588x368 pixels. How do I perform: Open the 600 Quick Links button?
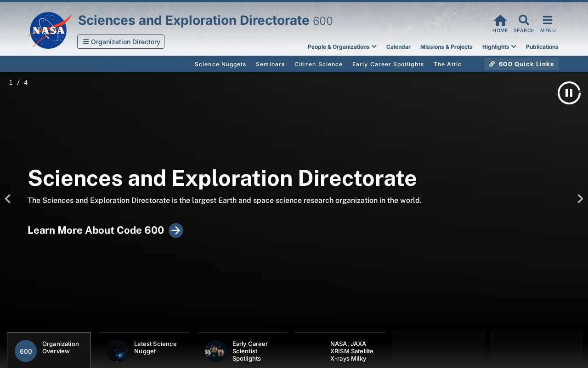522,64
